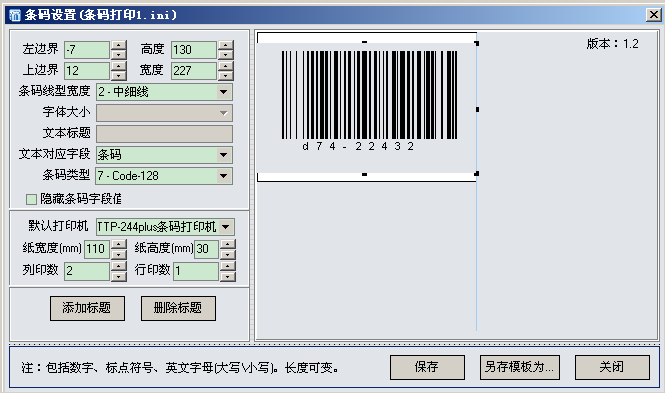Viewport: 665px width, 393px height.
Task: Decrease 宽度 value with down arrow
Action: pyautogui.click(x=226, y=75)
